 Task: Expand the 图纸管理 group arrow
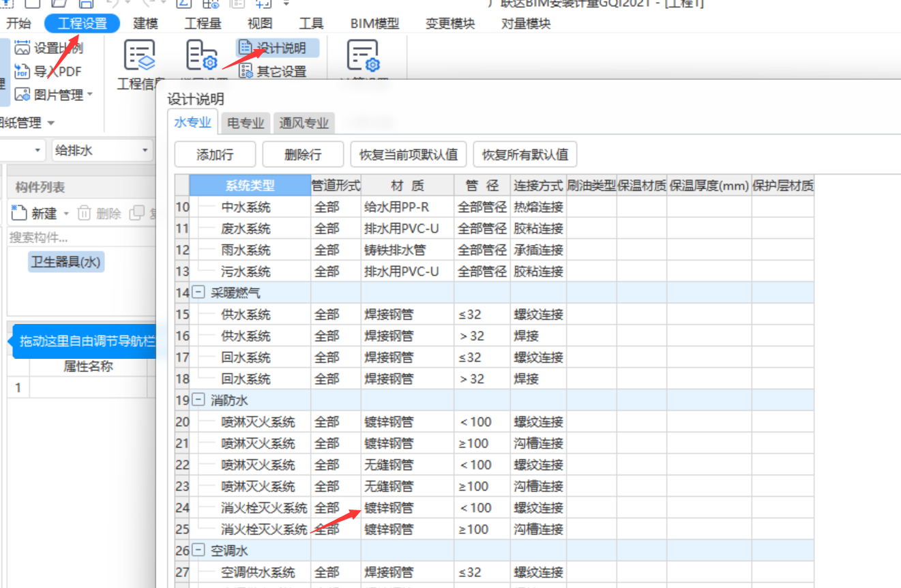tap(50, 123)
